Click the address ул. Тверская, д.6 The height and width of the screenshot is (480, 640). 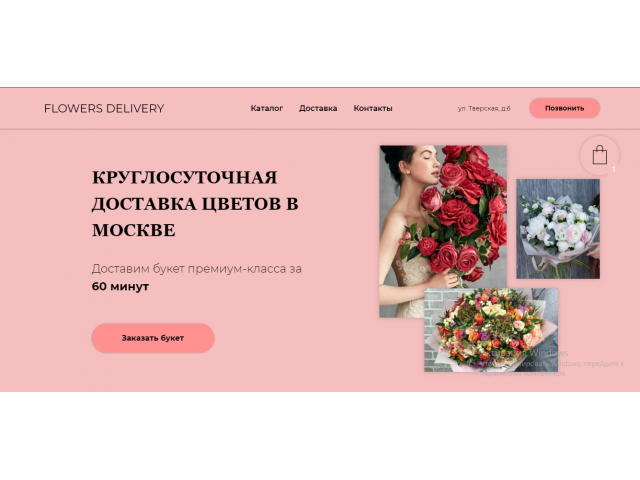[484, 109]
